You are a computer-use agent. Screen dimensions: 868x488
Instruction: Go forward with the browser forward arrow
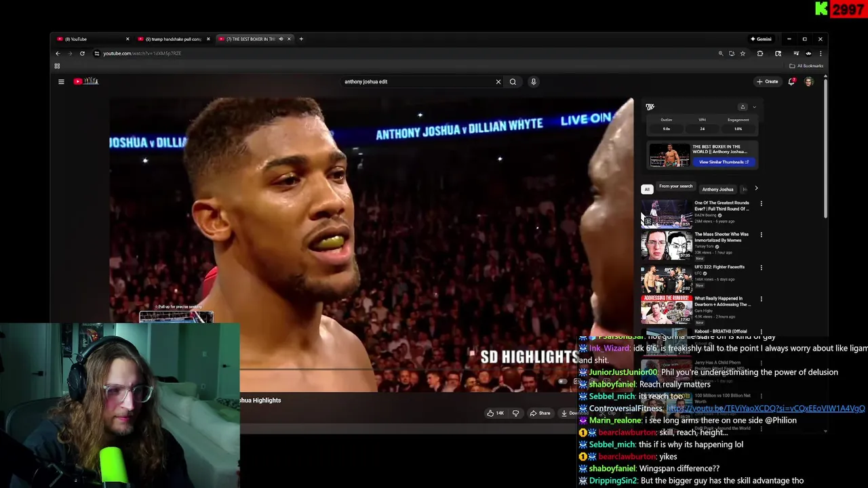70,54
